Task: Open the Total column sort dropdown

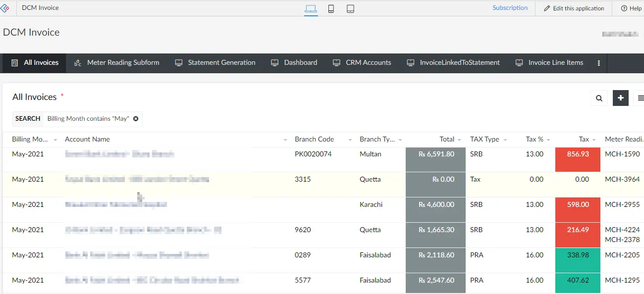Action: [x=458, y=139]
